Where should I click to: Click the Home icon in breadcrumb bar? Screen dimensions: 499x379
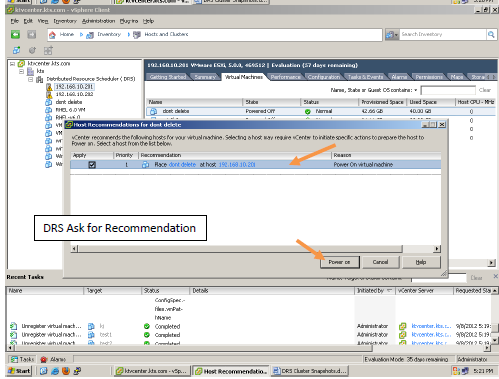point(52,35)
